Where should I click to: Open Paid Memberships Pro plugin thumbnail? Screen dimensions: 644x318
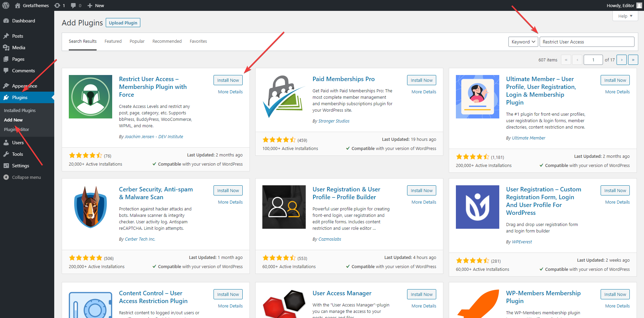(284, 97)
